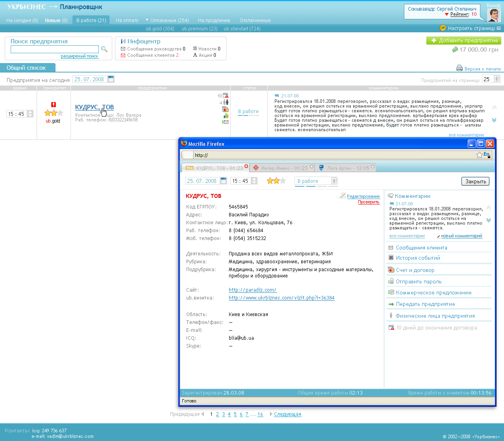Click the Добавить предприятие button
Image resolution: width=504 pixels, height=441 pixels.
click(464, 41)
